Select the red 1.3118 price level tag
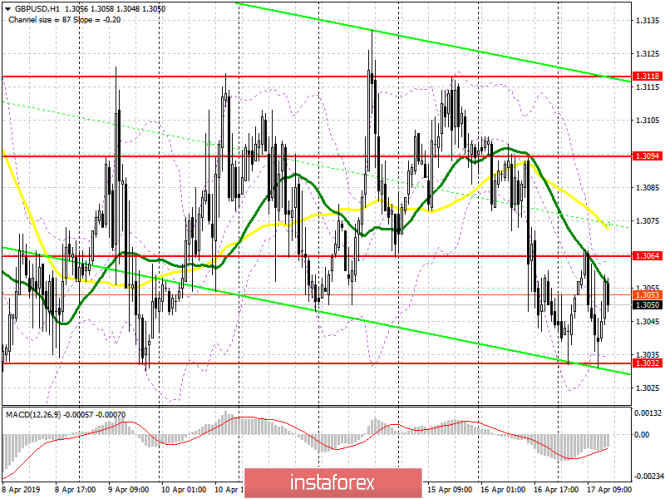This screenshot has height=499, width=665. [647, 76]
